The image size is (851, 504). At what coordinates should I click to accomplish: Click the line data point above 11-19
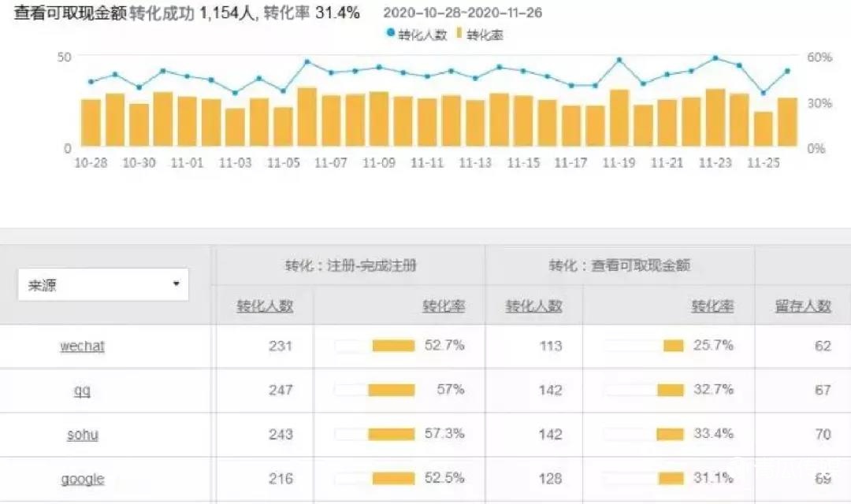tap(619, 60)
